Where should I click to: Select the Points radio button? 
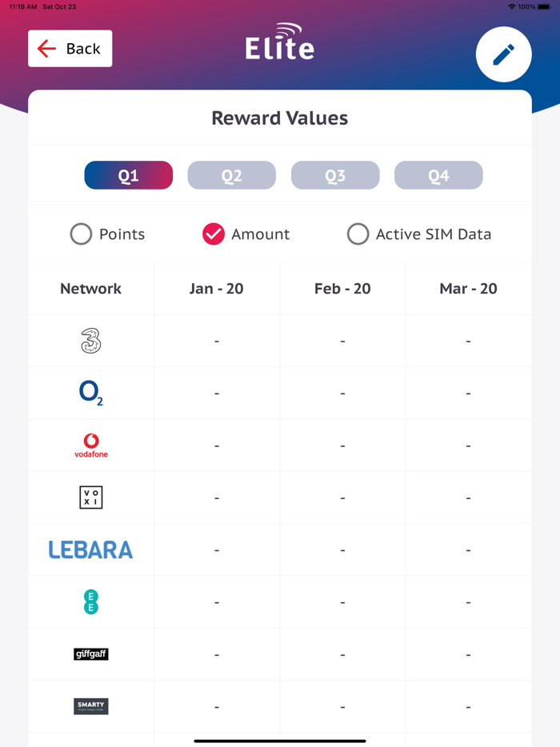tap(81, 234)
